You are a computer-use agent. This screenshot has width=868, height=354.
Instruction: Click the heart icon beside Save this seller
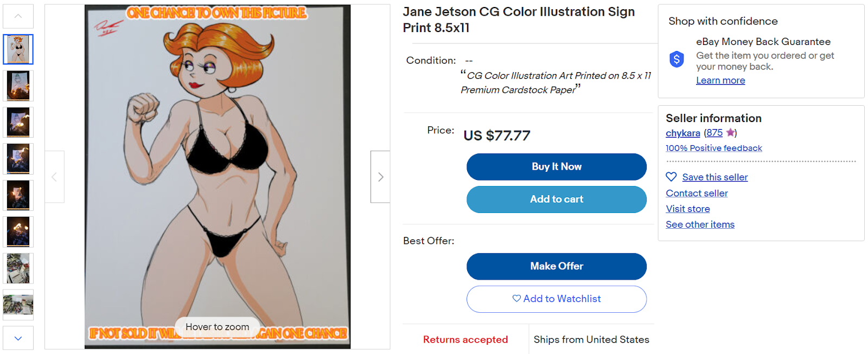[x=671, y=177]
